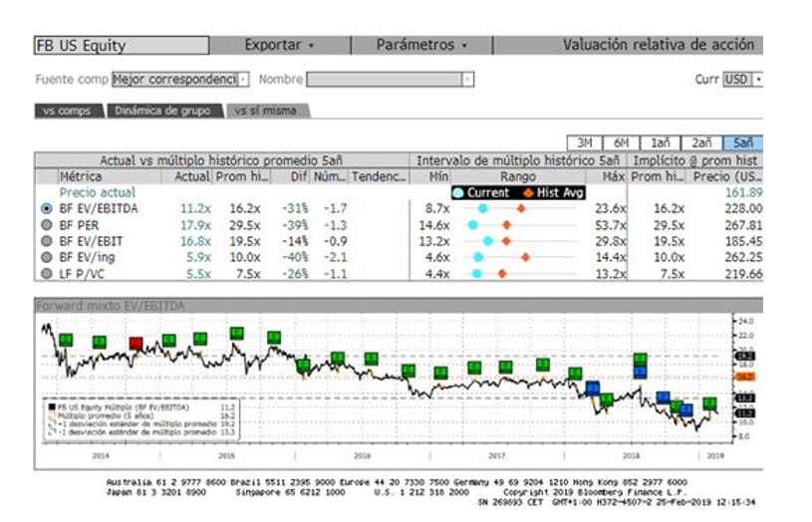Select the 1añ time range button
Screen dimensions: 812x522
pyautogui.click(x=661, y=142)
